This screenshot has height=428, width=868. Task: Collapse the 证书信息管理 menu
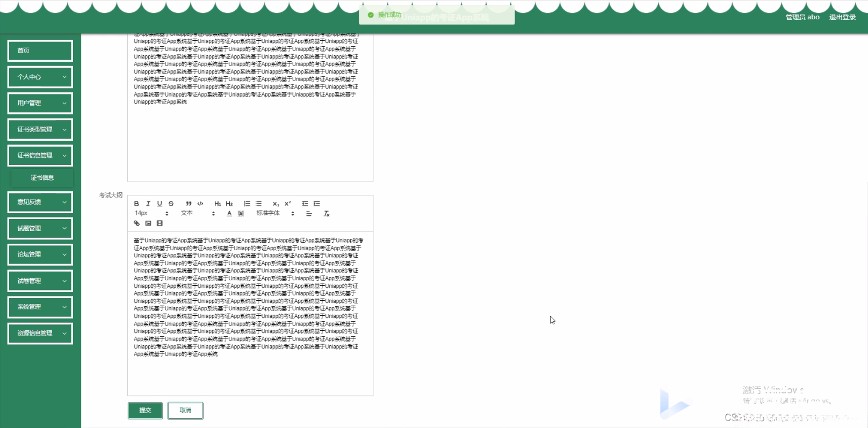(x=40, y=156)
